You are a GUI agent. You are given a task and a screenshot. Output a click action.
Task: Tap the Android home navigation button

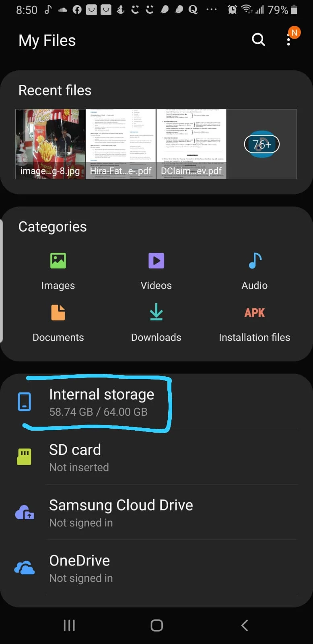tap(156, 625)
